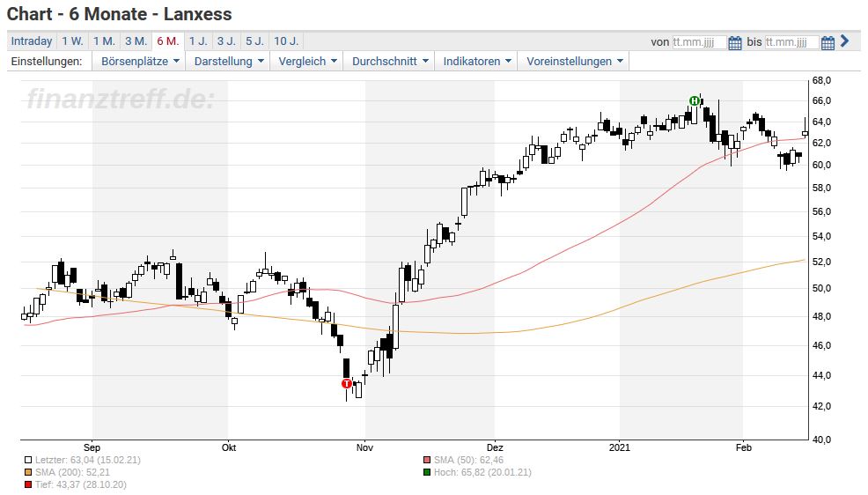
Task: Open the 'bis' date calendar picker
Action: 828,42
